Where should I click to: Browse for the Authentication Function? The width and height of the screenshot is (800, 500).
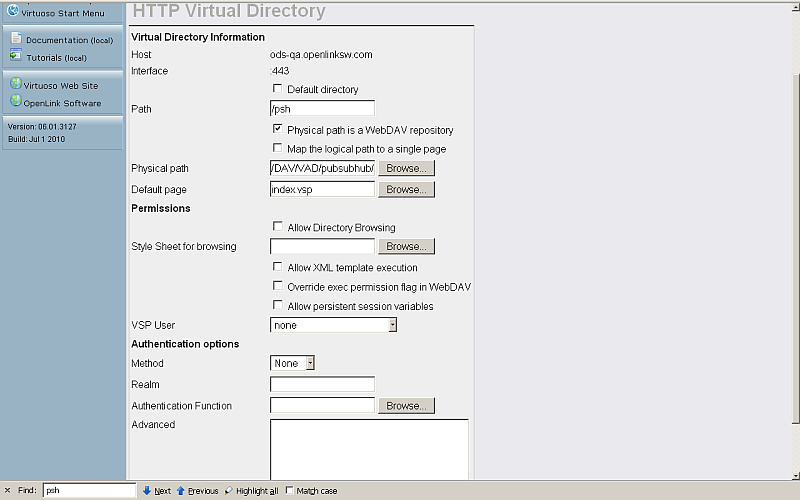(406, 406)
